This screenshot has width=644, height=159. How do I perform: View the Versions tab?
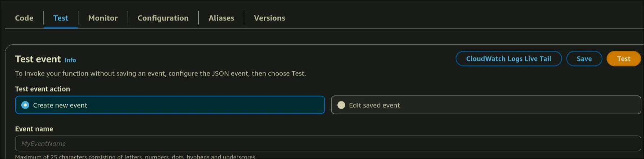click(270, 18)
